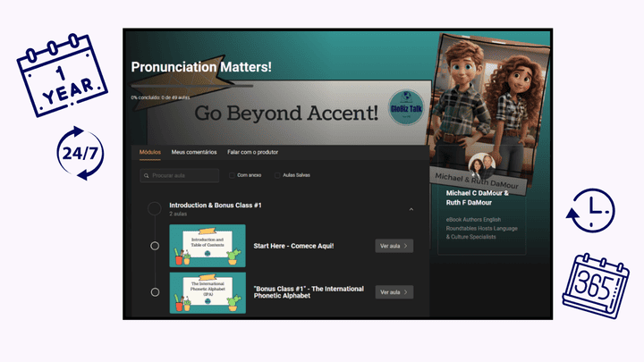This screenshot has width=644, height=362.
Task: Click the clock with back arrow icon
Action: [x=590, y=211]
